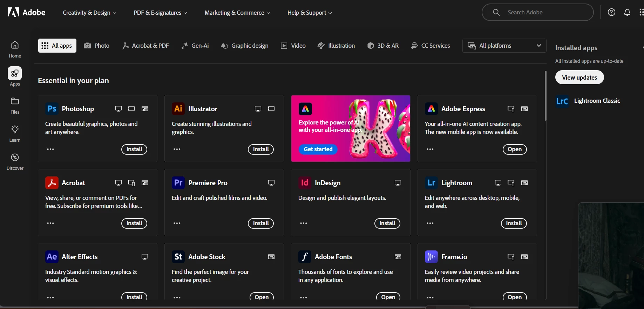
Task: Switch to the Photo category tab
Action: (x=97, y=46)
